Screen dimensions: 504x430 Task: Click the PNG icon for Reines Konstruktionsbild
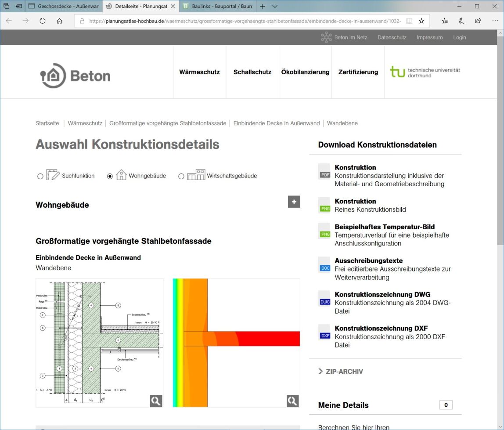[x=324, y=205]
